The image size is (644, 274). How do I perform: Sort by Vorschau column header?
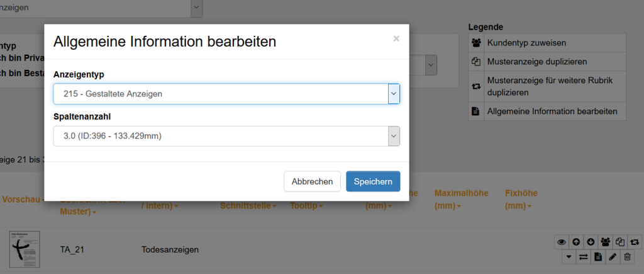click(x=23, y=200)
